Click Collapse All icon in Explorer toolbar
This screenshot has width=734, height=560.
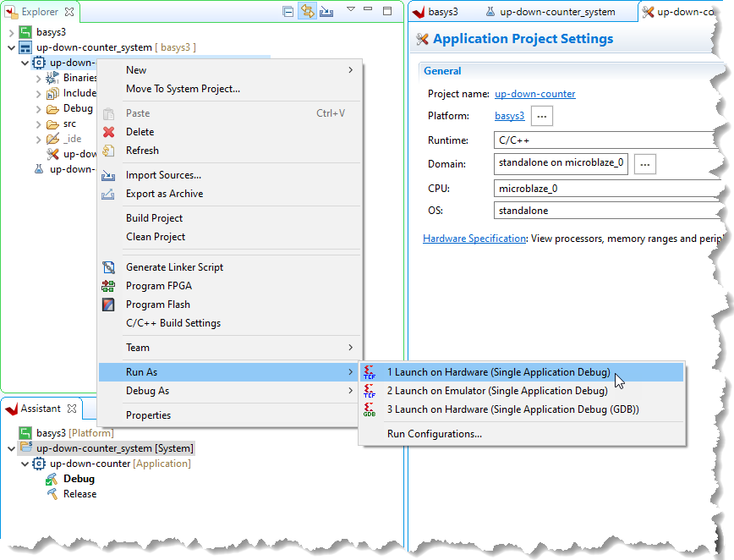click(288, 11)
